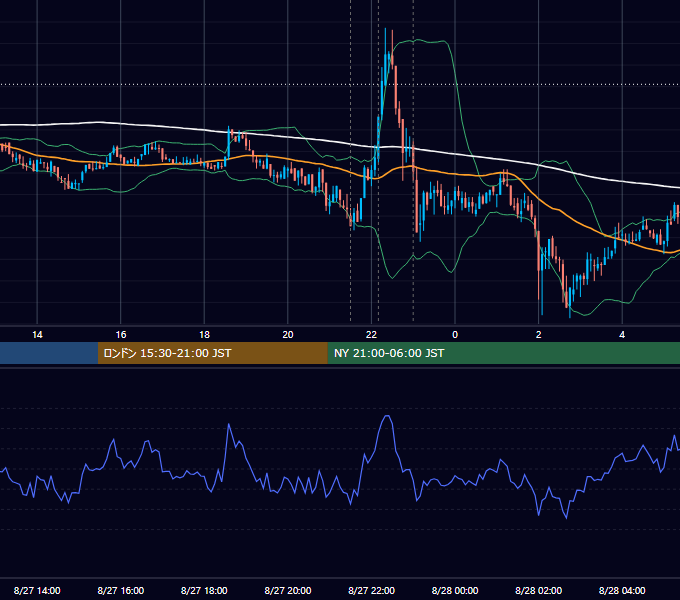
Task: Click the '22' hour label on price chart axis
Action: [371, 335]
